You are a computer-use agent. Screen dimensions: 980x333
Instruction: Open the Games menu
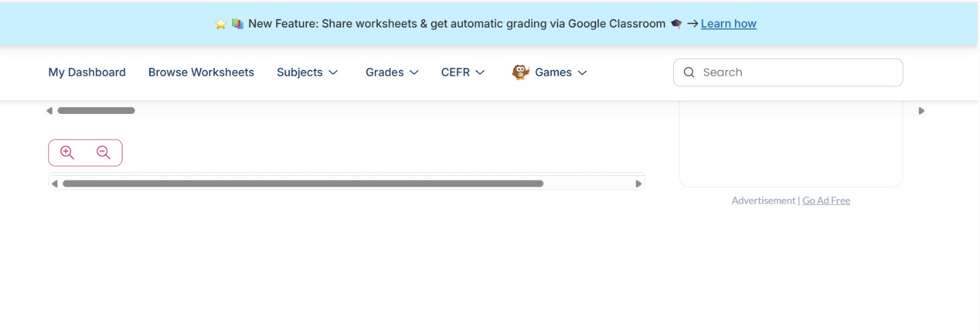coord(560,72)
